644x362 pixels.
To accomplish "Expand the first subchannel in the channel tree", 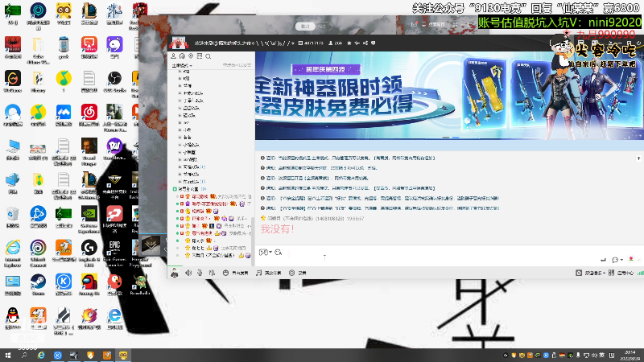I will tap(180, 71).
